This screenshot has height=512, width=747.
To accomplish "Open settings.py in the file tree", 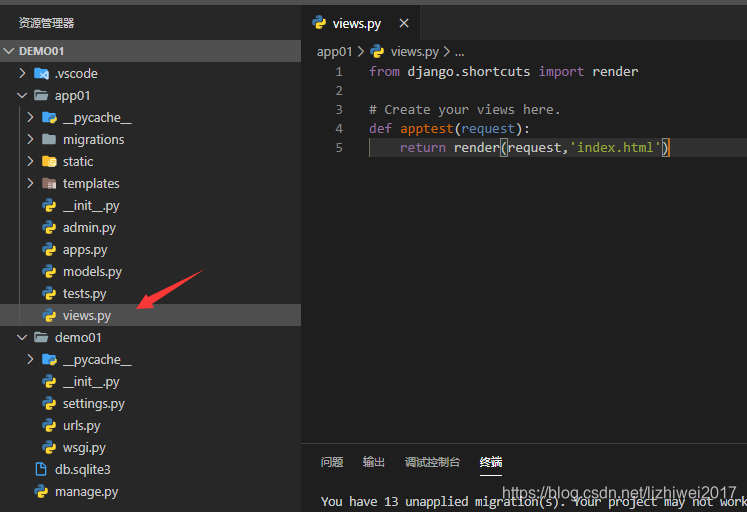I will click(94, 403).
